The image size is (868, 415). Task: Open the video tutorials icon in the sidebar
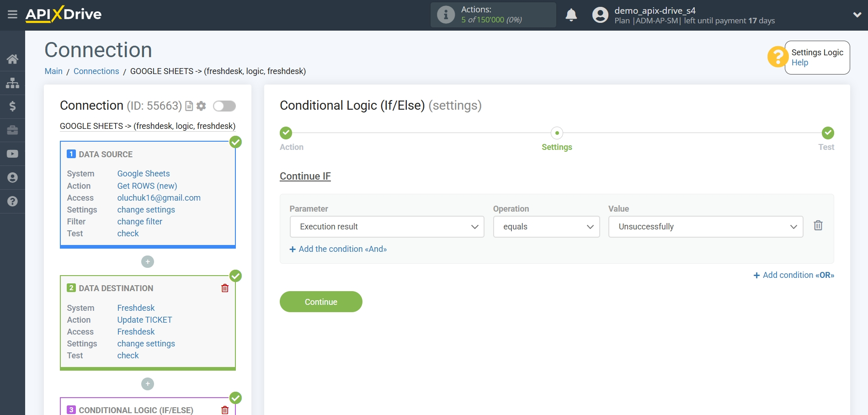click(x=12, y=154)
